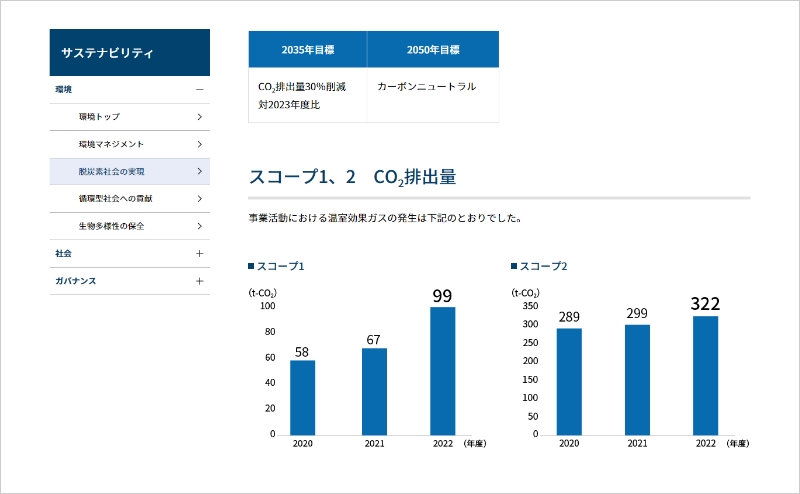Select the highlighted 脱炭素社会の実現 menu label
800x494 pixels.
click(x=111, y=172)
